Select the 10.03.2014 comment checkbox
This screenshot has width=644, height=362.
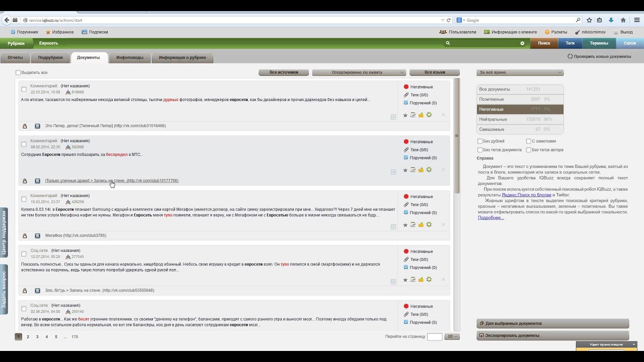pos(24,199)
